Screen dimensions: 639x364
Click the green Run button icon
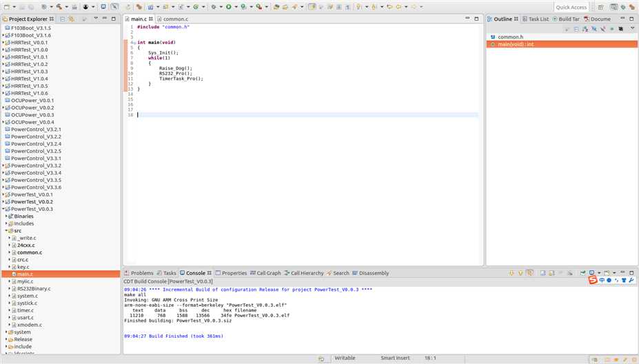click(229, 7)
